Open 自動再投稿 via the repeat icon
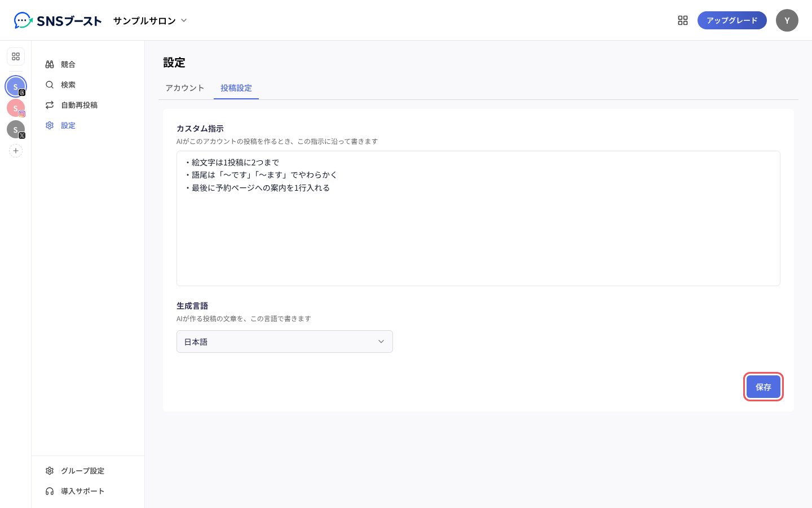 coord(50,105)
